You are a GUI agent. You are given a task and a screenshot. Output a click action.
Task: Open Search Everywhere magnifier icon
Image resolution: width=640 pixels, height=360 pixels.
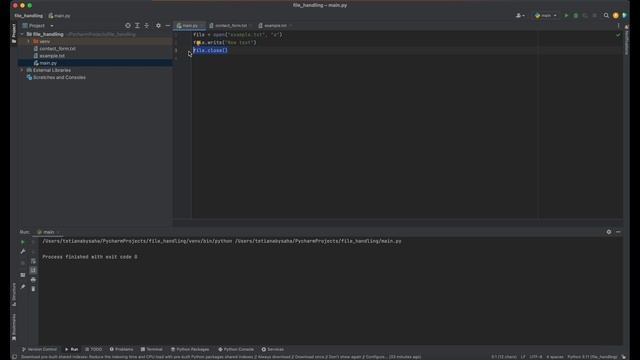coord(606,16)
